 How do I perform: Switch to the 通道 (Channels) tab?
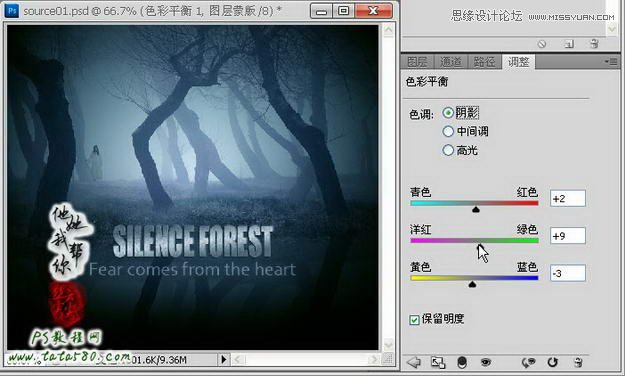[x=450, y=62]
